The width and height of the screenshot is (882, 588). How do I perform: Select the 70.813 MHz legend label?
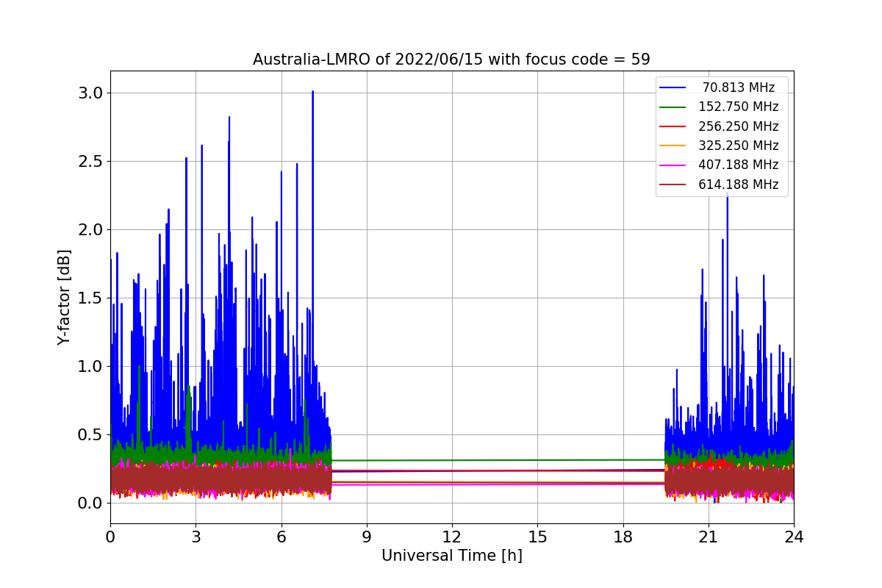[739, 87]
